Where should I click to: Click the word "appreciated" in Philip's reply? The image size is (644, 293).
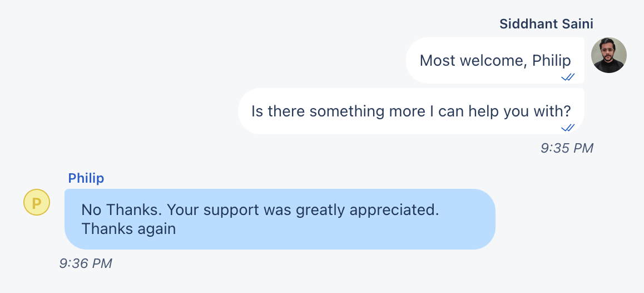394,211
